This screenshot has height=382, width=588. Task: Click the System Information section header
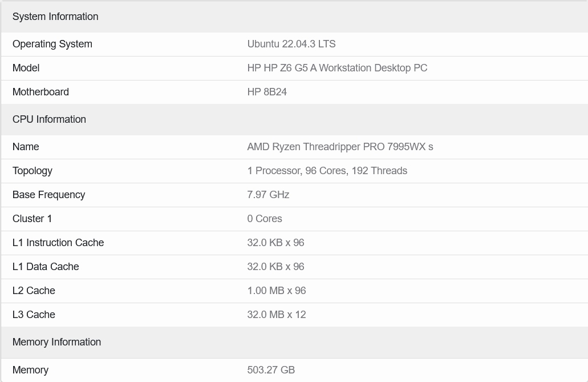55,17
